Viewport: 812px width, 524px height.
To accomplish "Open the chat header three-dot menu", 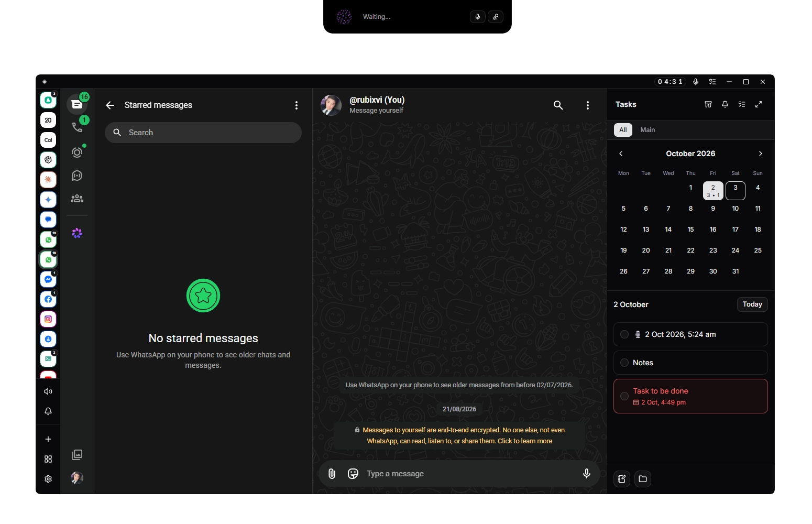I will pyautogui.click(x=588, y=105).
